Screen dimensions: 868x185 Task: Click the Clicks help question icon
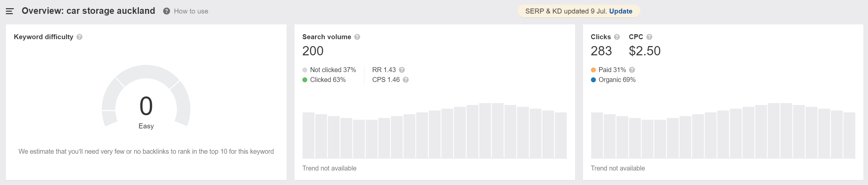[x=617, y=37]
